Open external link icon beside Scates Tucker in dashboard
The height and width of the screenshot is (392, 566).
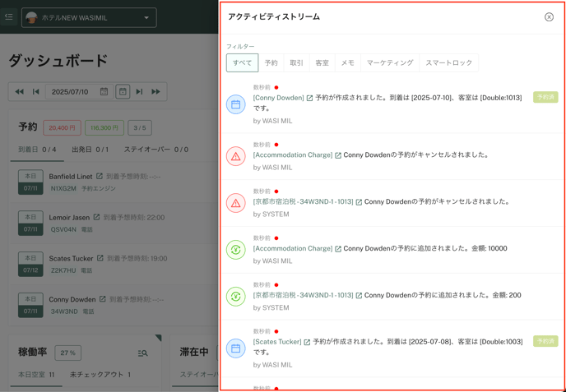[100, 258]
